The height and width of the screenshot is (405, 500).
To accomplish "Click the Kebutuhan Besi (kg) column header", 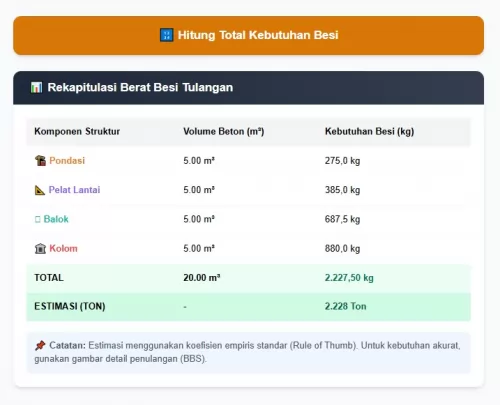I will [x=369, y=131].
